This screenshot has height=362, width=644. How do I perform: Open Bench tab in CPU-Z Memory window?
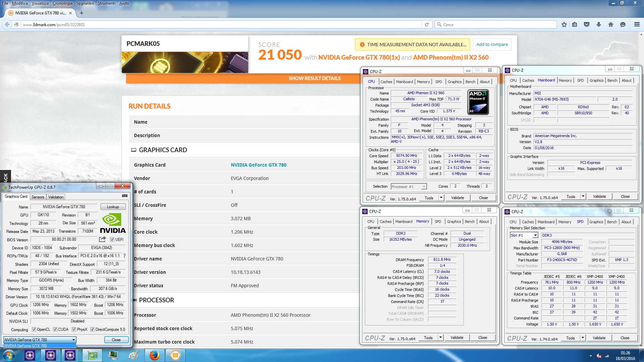tap(470, 222)
